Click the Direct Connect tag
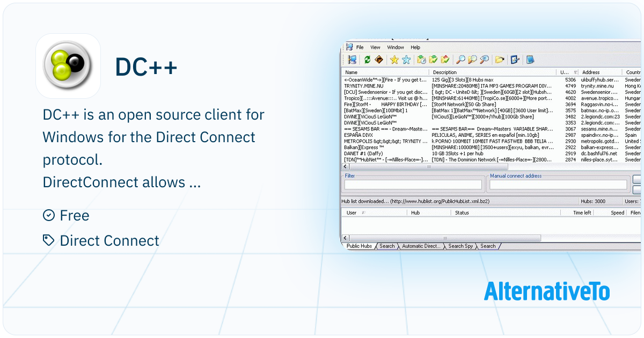This screenshot has height=338, width=644. [109, 241]
